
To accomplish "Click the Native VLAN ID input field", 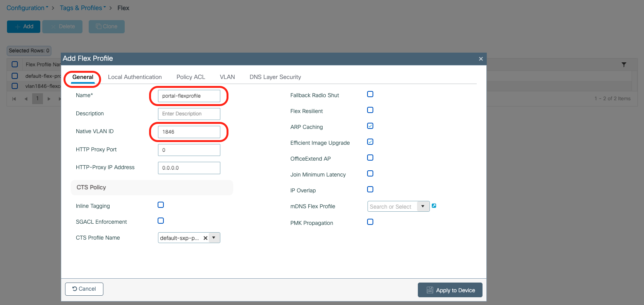I will tap(189, 132).
